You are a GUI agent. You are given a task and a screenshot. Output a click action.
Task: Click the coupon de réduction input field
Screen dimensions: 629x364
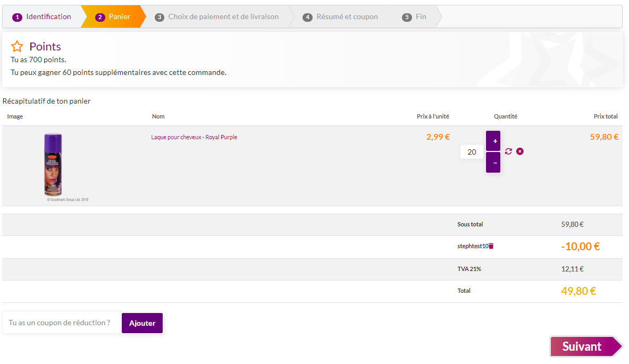(x=62, y=323)
